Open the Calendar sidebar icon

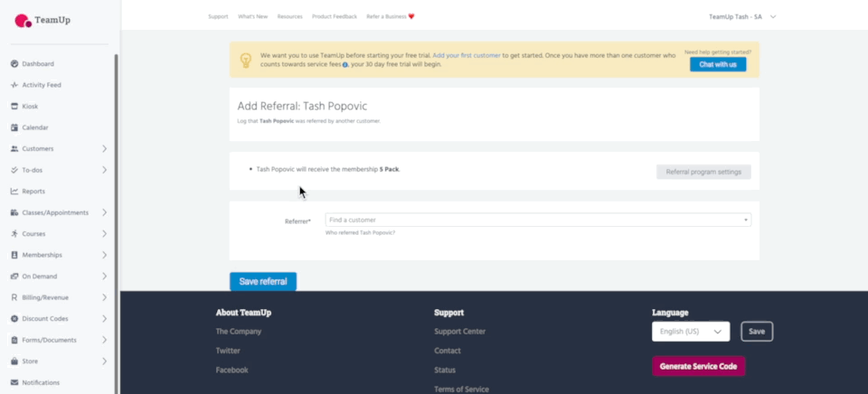[14, 127]
